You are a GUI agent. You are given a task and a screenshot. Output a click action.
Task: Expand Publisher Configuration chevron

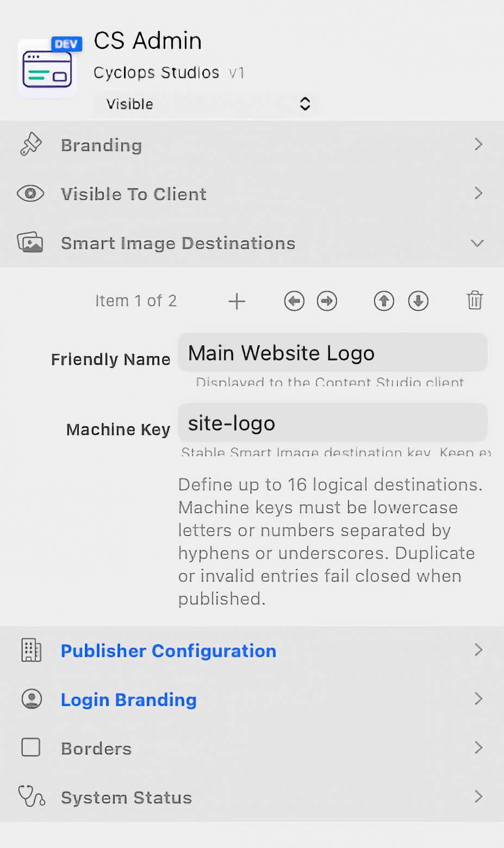(478, 650)
